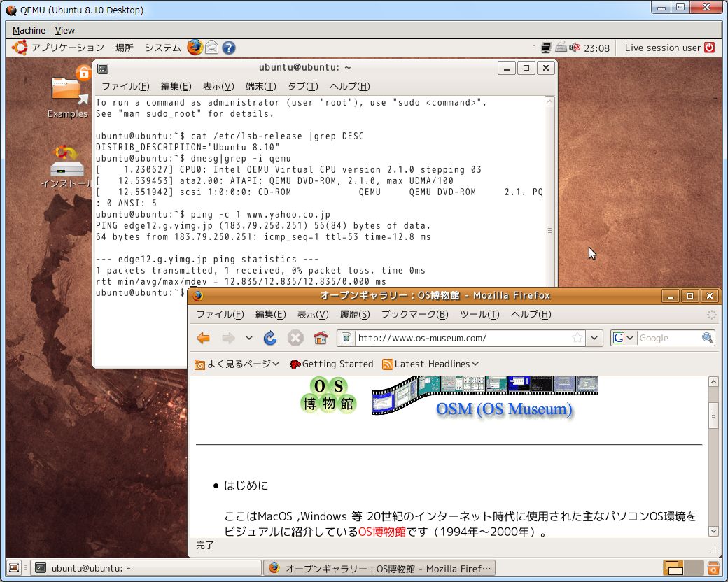Open terminal ファイル(F) menu

[x=125, y=86]
